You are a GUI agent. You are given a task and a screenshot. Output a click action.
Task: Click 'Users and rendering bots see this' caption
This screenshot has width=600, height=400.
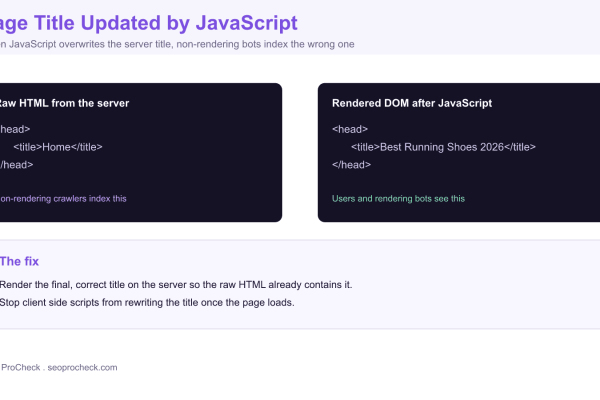(x=398, y=199)
